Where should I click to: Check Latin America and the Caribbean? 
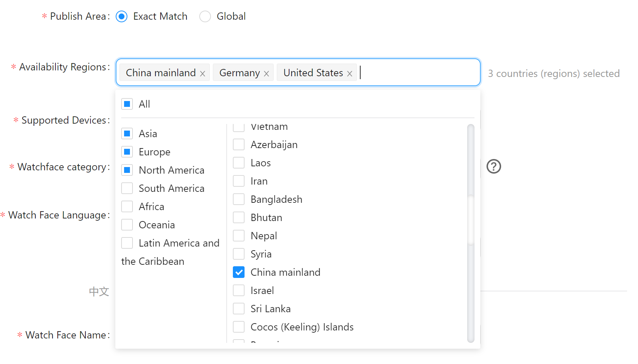(127, 243)
